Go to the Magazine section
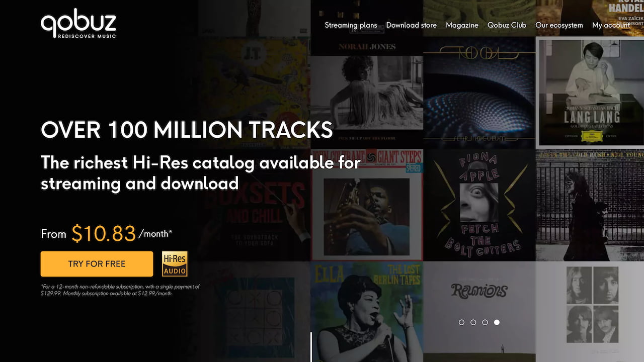The image size is (644, 362). (x=462, y=25)
